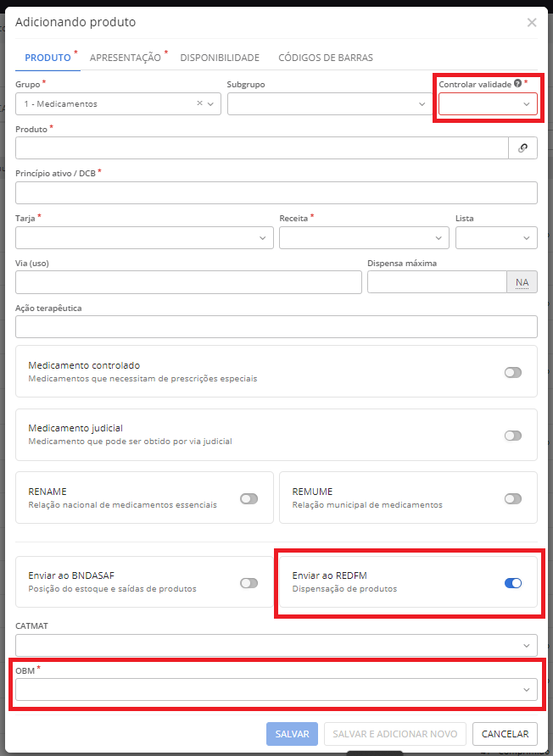Image resolution: width=553 pixels, height=756 pixels.
Task: Enable the Medicamento controlado switch
Action: pos(512,372)
